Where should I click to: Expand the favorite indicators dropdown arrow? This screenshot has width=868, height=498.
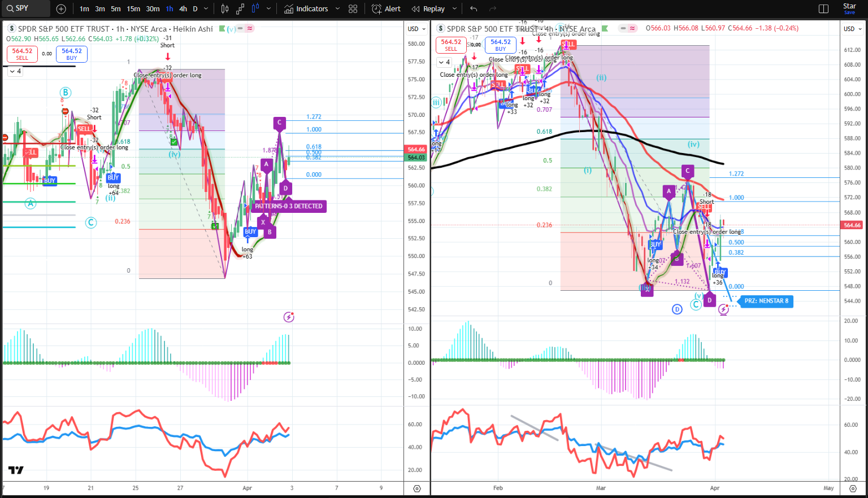[x=338, y=9]
